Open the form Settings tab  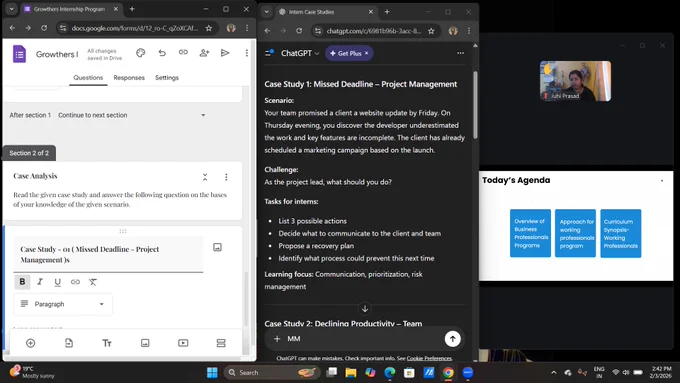(x=167, y=78)
